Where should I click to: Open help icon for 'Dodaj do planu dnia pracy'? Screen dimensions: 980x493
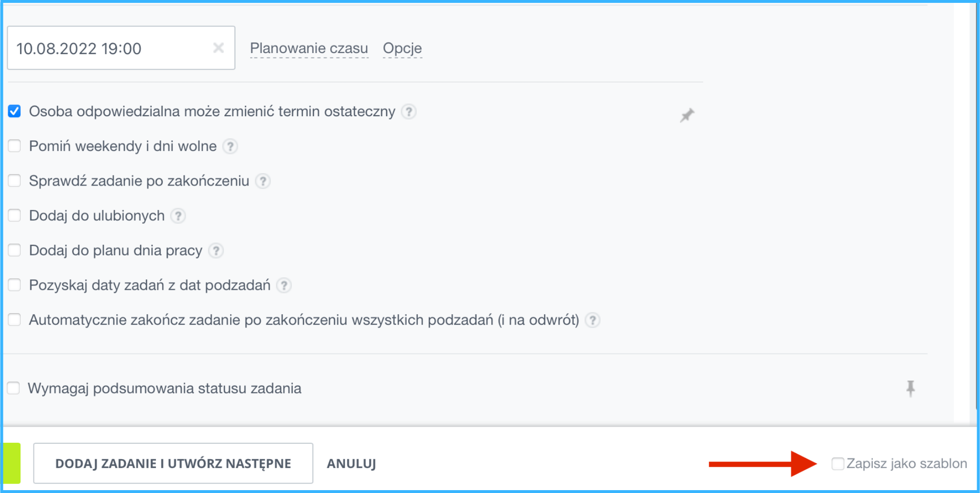point(216,251)
